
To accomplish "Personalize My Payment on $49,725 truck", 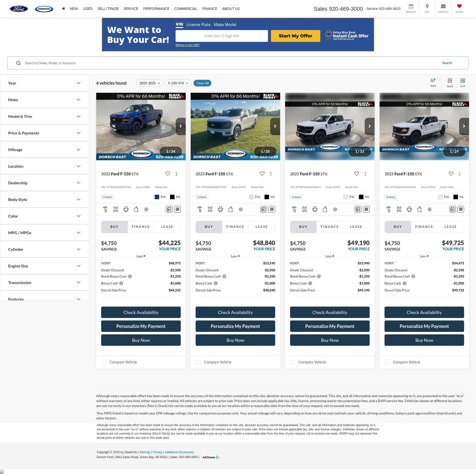I will coord(424,326).
